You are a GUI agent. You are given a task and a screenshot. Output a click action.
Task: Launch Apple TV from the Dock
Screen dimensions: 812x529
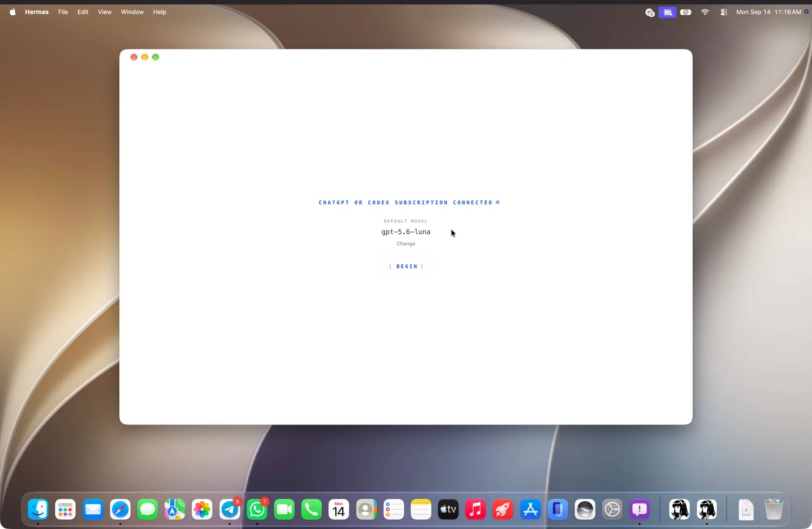point(448,509)
